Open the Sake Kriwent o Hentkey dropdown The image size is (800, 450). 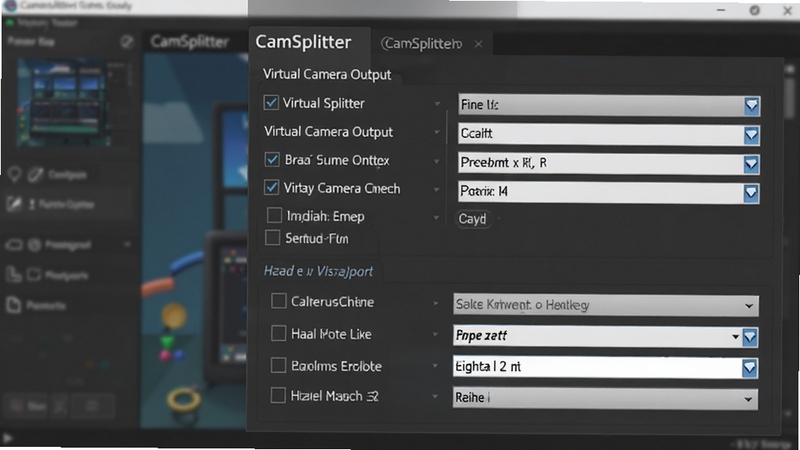tap(606, 305)
